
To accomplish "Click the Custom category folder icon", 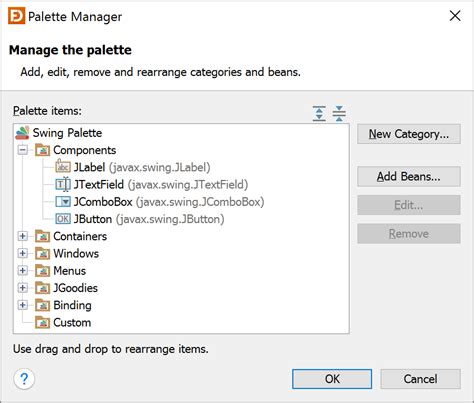I will [x=43, y=322].
